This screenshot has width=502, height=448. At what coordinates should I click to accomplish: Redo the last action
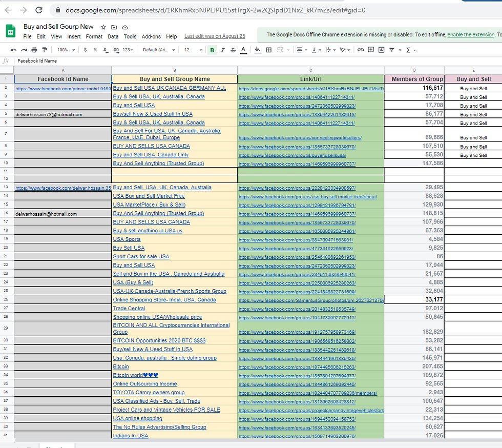click(x=24, y=50)
